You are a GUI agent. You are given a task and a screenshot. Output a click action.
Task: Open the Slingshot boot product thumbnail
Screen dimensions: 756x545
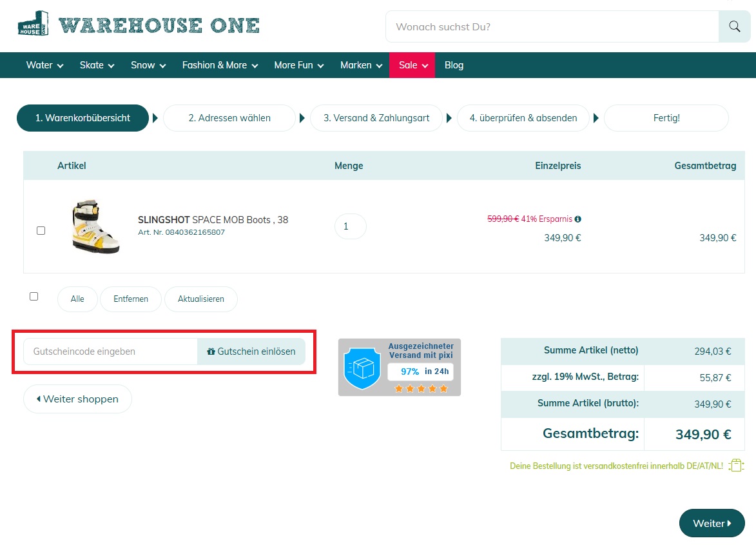click(x=95, y=226)
